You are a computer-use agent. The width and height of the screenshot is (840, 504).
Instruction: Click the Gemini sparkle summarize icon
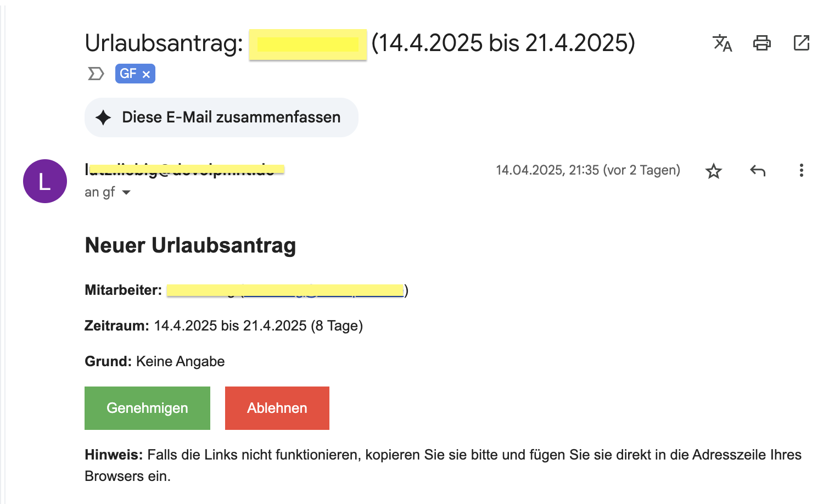104,117
